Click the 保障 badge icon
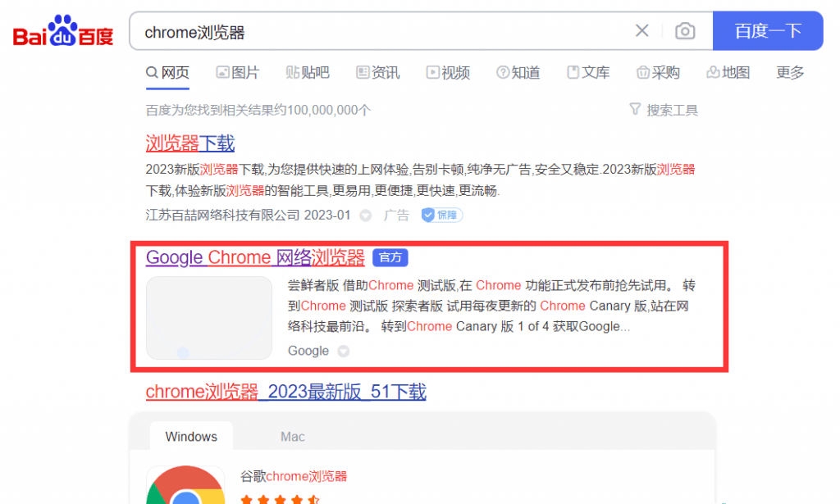The height and width of the screenshot is (504, 840). pyautogui.click(x=442, y=215)
